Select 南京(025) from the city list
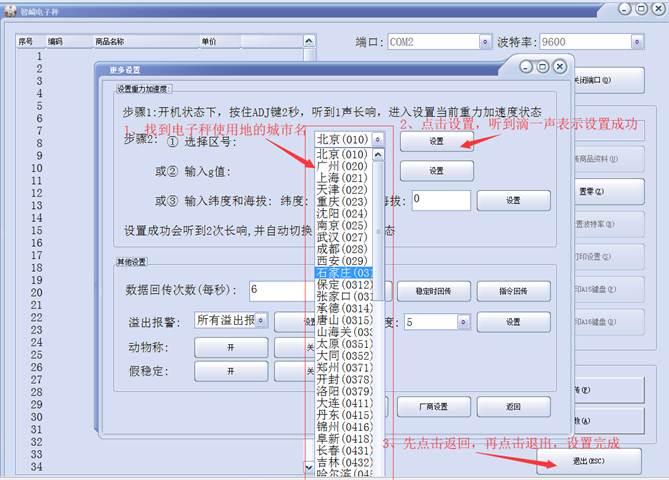Image resolution: width=669 pixels, height=480 pixels. tap(343, 225)
